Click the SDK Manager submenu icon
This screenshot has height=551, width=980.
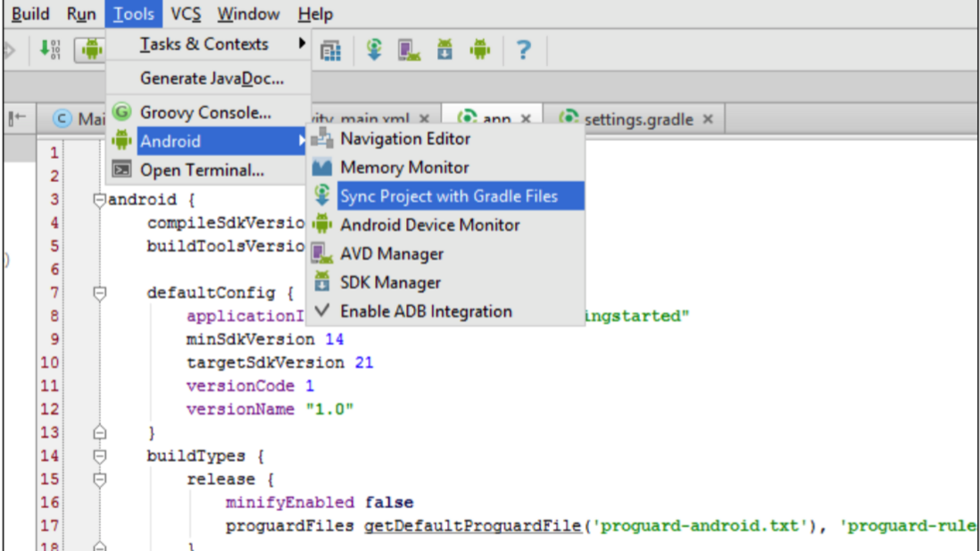(x=322, y=281)
